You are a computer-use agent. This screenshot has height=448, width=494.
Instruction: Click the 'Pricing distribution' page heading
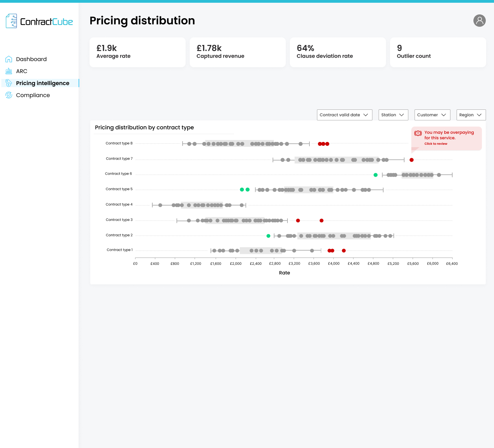click(142, 21)
